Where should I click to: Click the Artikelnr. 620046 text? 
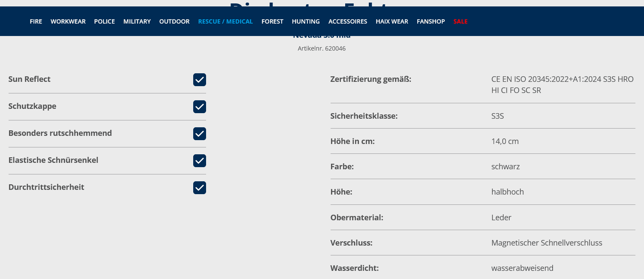(322, 48)
